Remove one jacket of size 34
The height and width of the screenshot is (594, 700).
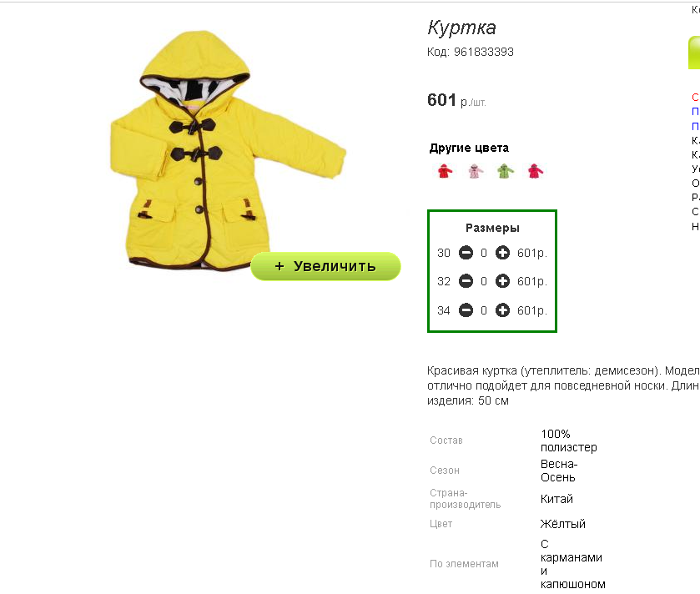pos(466,310)
